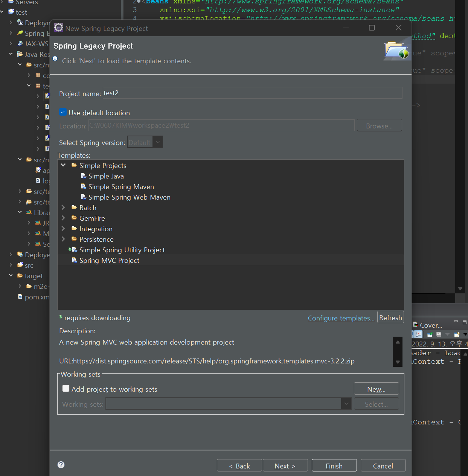
Task: Uncheck Use default location checkbox
Action: pyautogui.click(x=63, y=112)
